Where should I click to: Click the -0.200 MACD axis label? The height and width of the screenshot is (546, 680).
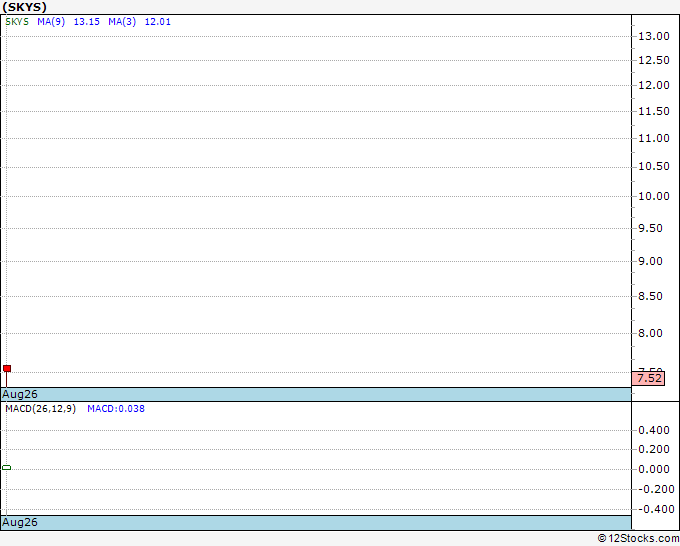point(656,489)
